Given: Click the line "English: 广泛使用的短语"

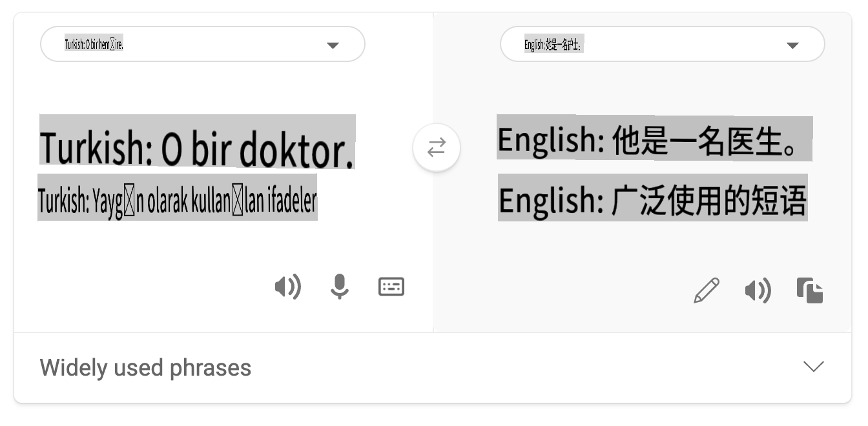Looking at the screenshot, I should [x=652, y=200].
